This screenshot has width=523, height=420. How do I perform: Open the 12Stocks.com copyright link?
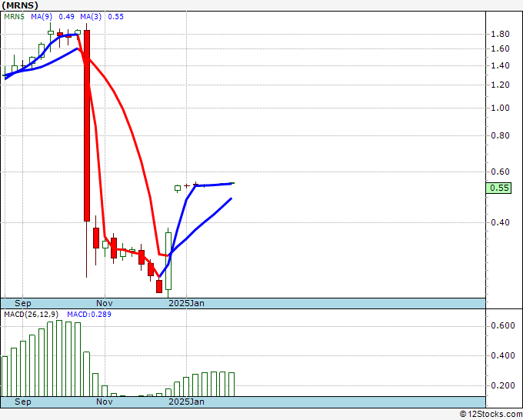(491, 415)
